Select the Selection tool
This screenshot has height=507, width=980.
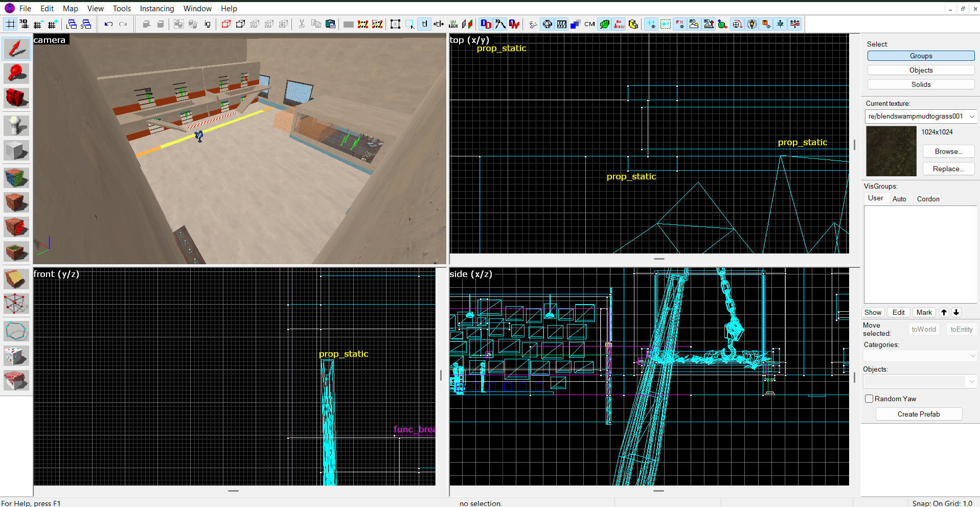pos(16,49)
